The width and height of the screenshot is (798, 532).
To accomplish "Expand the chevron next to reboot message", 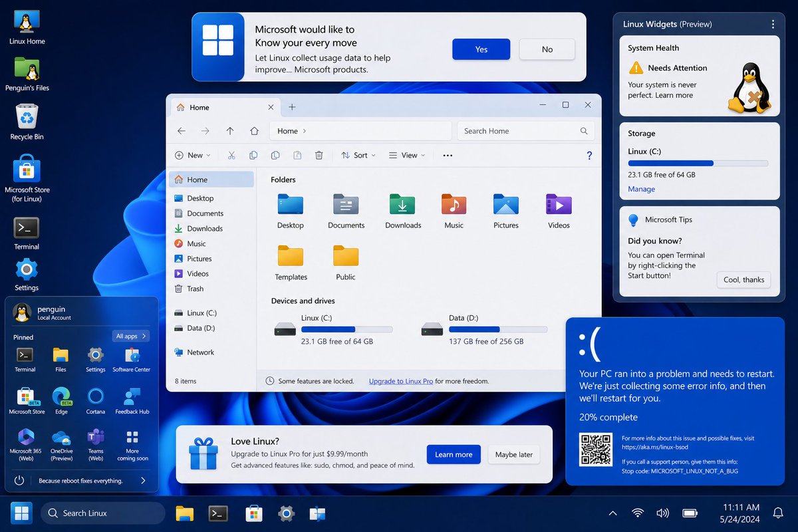I will tap(143, 480).
